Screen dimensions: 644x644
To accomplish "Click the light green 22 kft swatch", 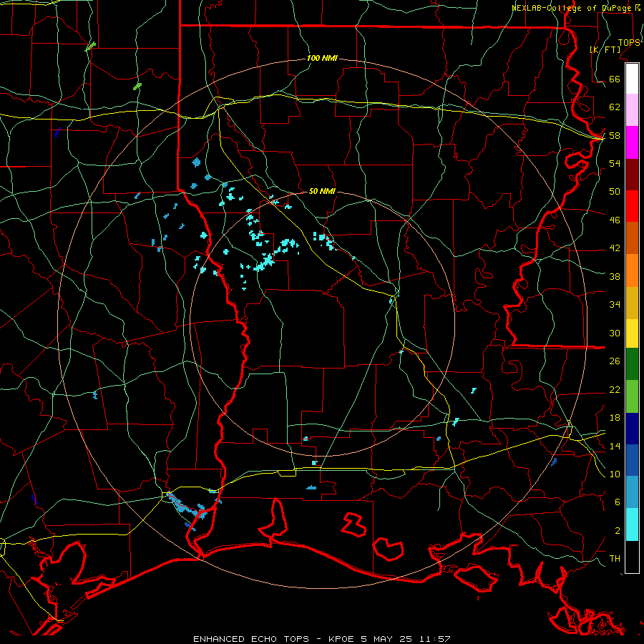I will (632, 396).
